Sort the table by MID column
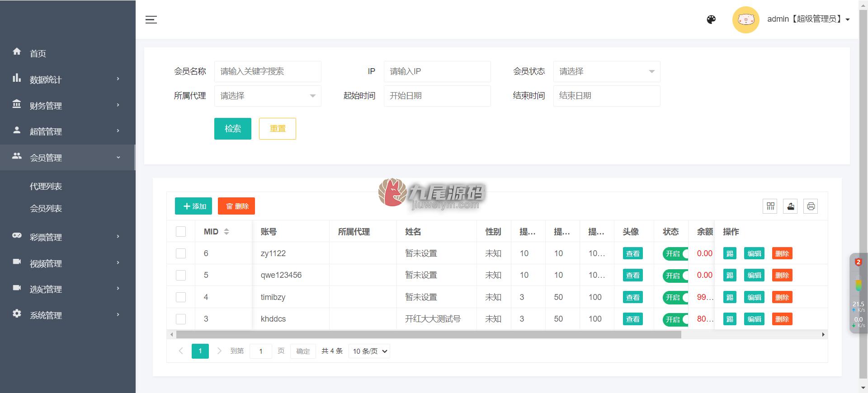The image size is (868, 393). 226,232
